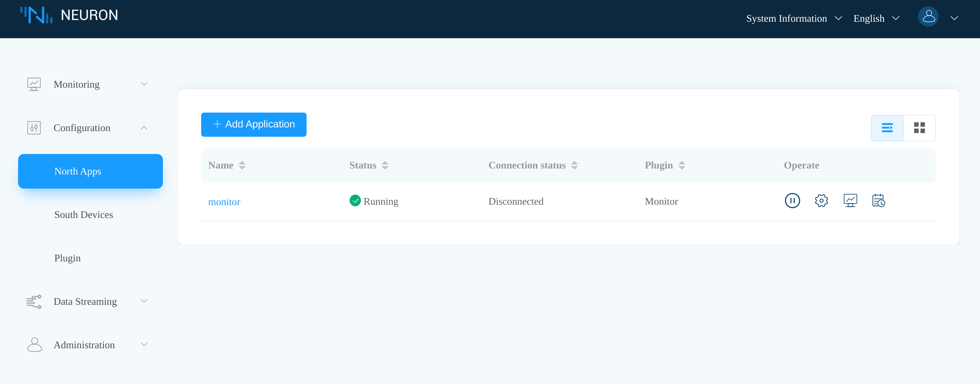The width and height of the screenshot is (980, 384).
Task: Sort by Plugin column arrows
Action: (682, 165)
